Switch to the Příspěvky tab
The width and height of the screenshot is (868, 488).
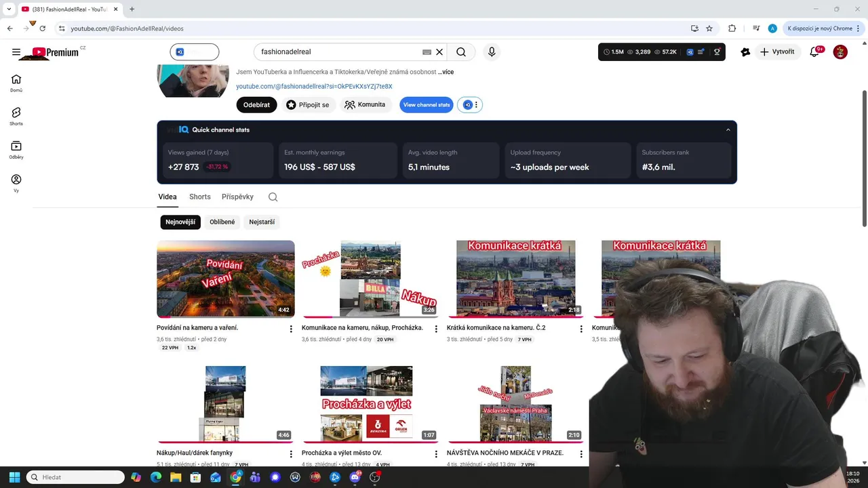tap(237, 197)
